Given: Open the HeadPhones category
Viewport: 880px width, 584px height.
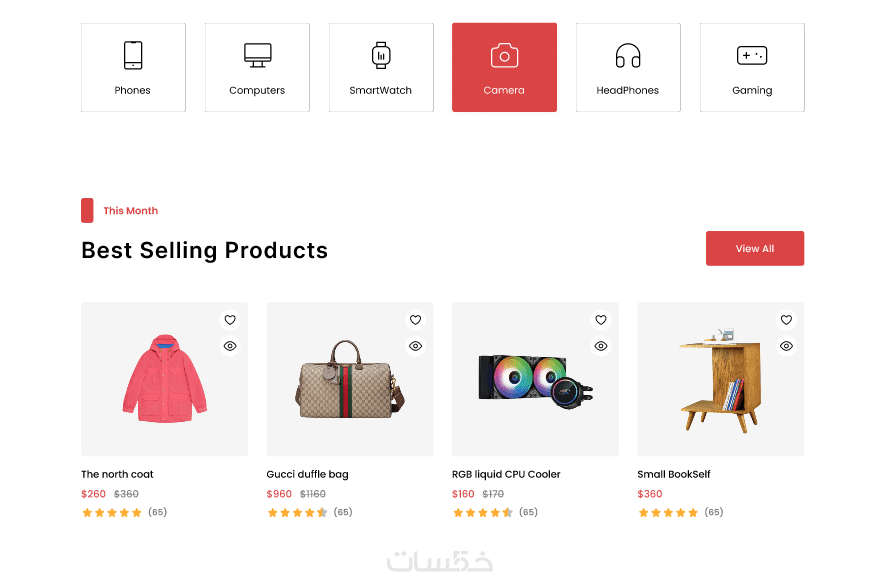Looking at the screenshot, I should coord(628,67).
